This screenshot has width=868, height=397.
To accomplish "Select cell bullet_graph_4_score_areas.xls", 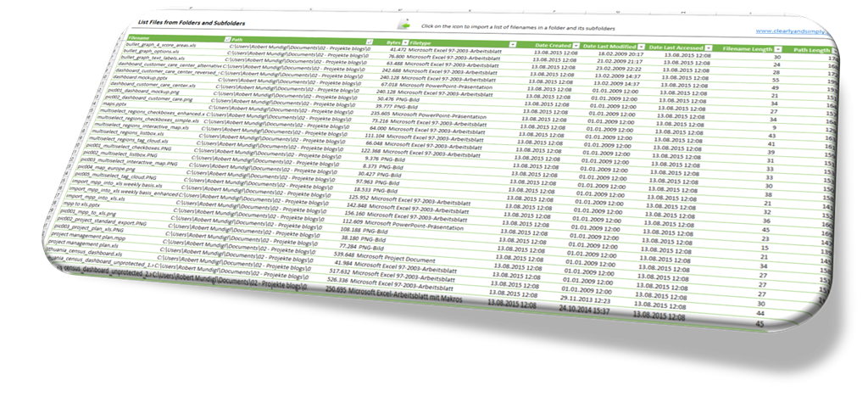I will point(160,44).
